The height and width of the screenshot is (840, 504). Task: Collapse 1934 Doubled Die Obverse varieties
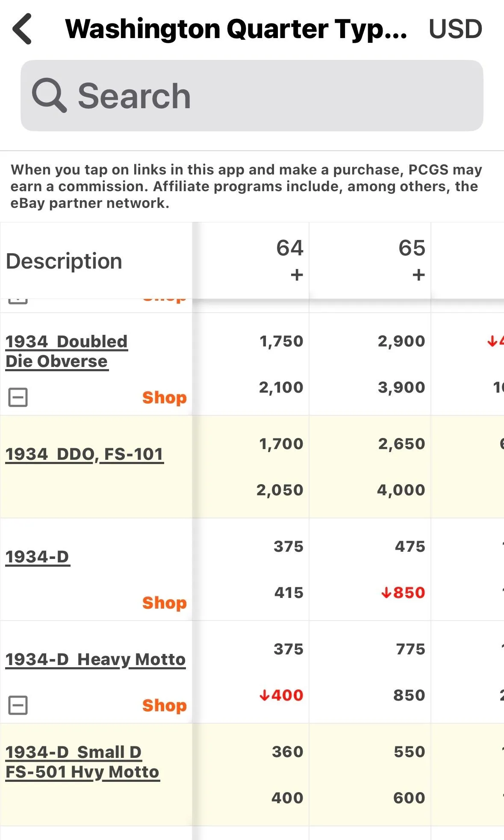(x=18, y=397)
